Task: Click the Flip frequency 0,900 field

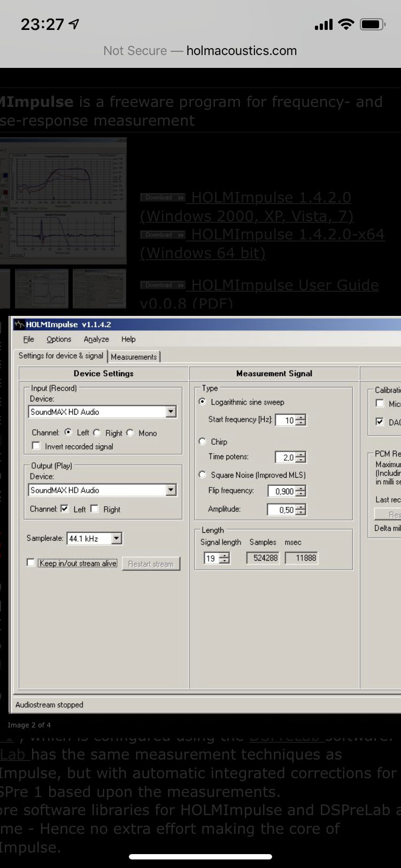Action: [x=282, y=491]
